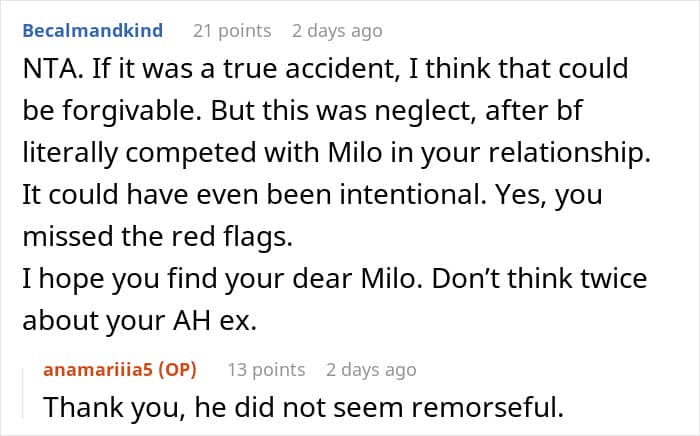Click the word 'remorseful' in OP's reply
This screenshot has width=700, height=436.
pyautogui.click(x=487, y=407)
